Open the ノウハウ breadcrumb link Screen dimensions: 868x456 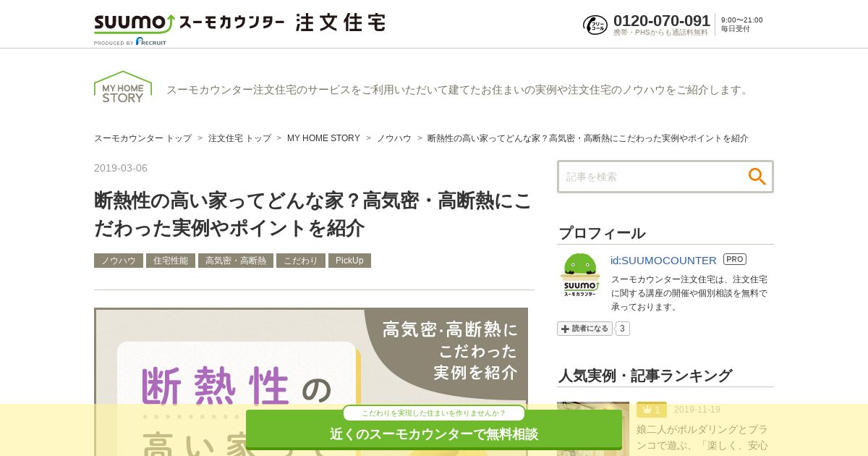click(394, 138)
